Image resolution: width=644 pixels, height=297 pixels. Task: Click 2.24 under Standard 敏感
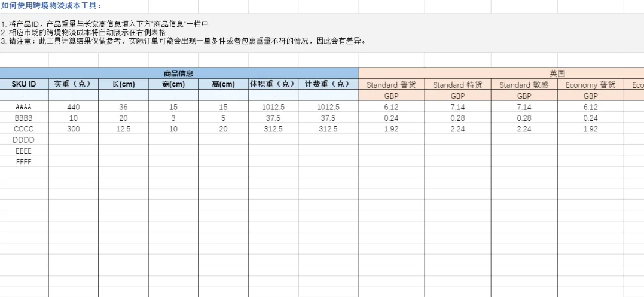[x=524, y=129]
